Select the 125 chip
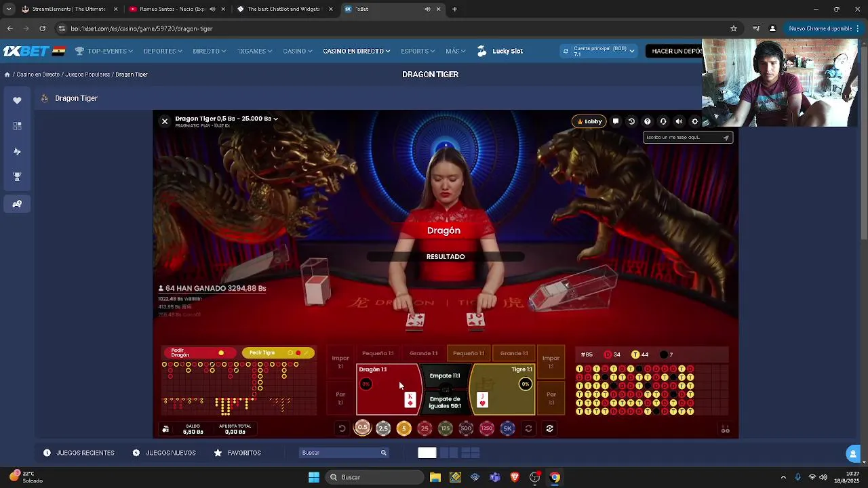 coord(445,428)
